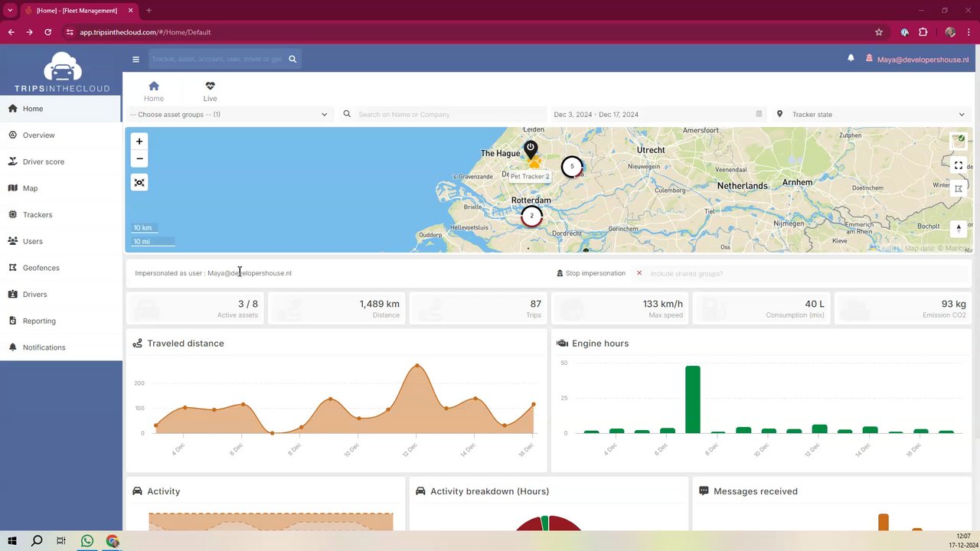980x551 pixels.
Task: Click the 133 km/h Max speed card
Action: tap(620, 308)
